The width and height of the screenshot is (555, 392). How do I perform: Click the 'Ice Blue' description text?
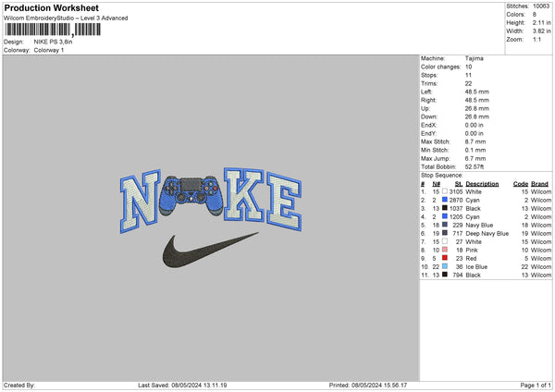tap(476, 267)
